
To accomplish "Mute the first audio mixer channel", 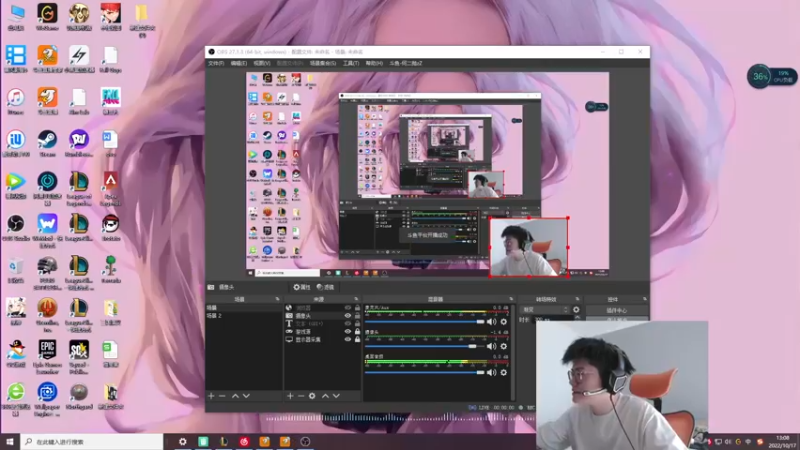I will coord(491,322).
